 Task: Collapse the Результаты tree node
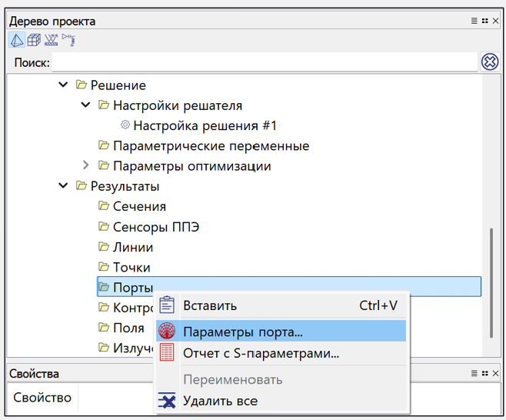coord(63,185)
